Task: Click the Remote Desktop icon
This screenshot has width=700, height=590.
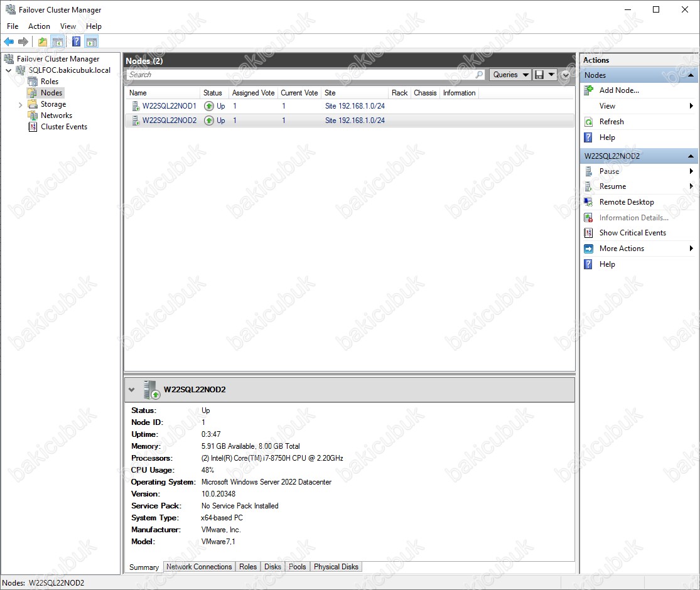Action: coord(589,202)
